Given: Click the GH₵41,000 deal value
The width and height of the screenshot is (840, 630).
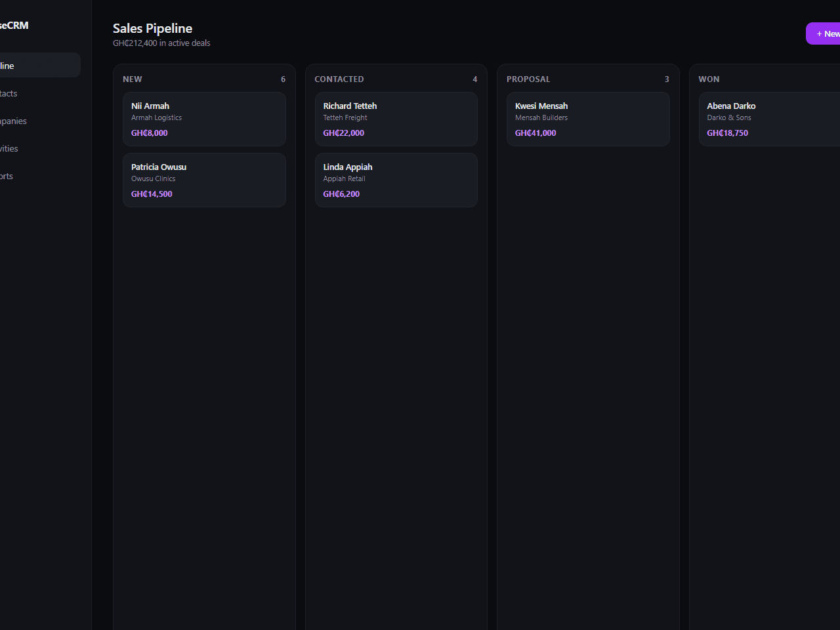Looking at the screenshot, I should coord(535,133).
